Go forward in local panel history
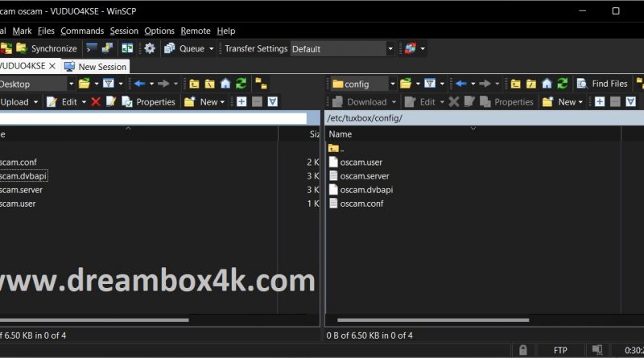This screenshot has height=358, width=644. (x=163, y=84)
